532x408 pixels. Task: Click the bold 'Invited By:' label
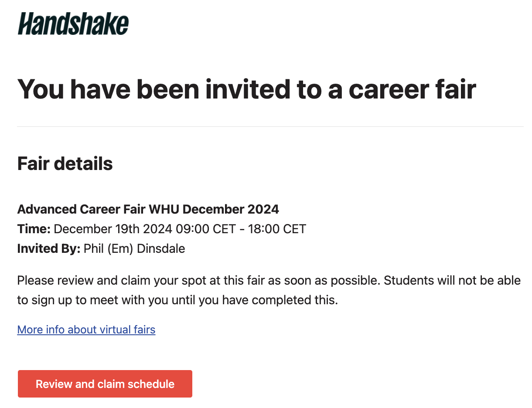(x=49, y=249)
